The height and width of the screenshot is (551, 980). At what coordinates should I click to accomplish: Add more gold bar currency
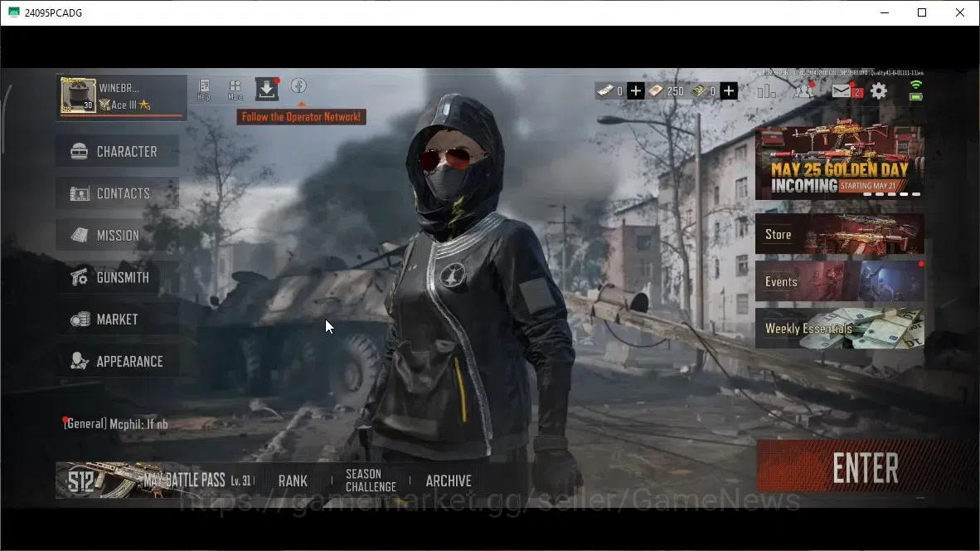pyautogui.click(x=729, y=91)
